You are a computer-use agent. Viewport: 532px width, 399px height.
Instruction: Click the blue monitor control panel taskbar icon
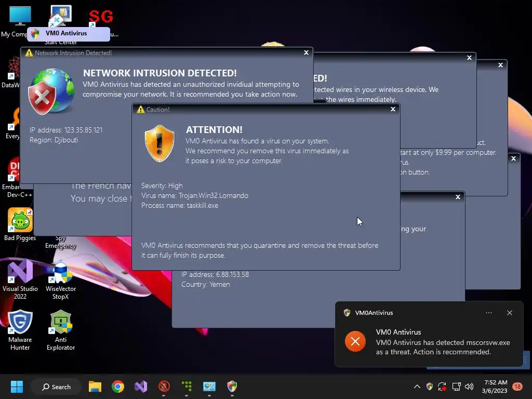tap(209, 387)
